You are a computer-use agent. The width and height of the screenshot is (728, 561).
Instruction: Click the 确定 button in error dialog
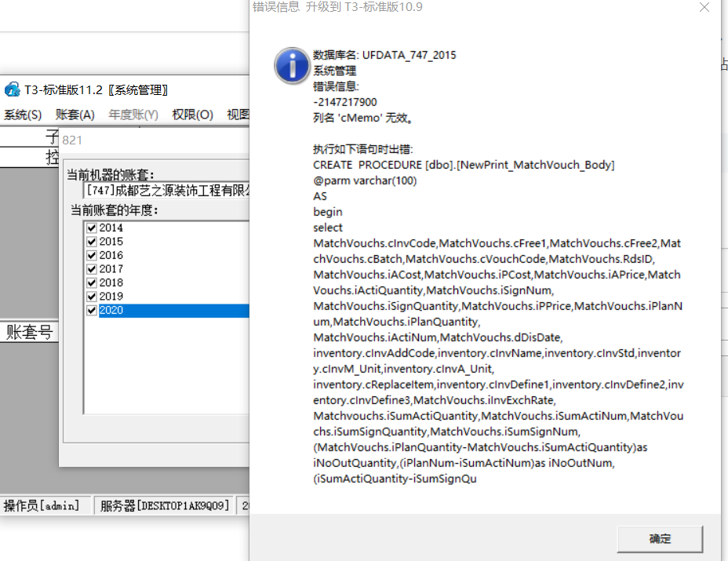click(660, 539)
